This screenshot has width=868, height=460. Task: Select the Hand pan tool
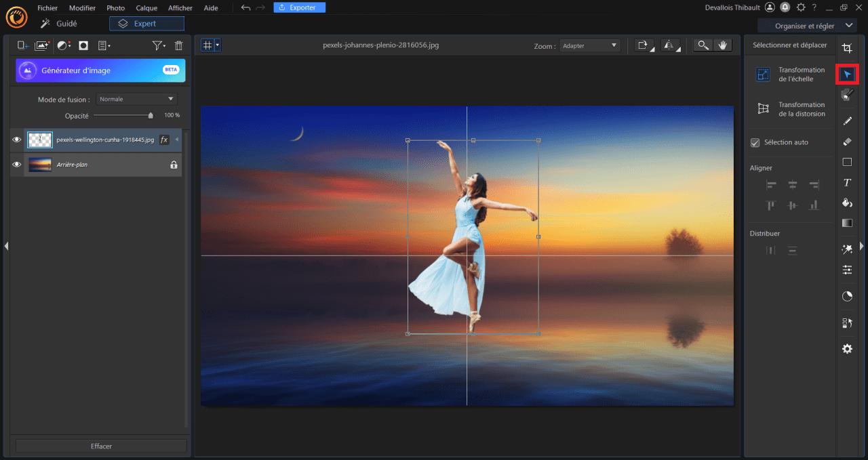pos(722,45)
